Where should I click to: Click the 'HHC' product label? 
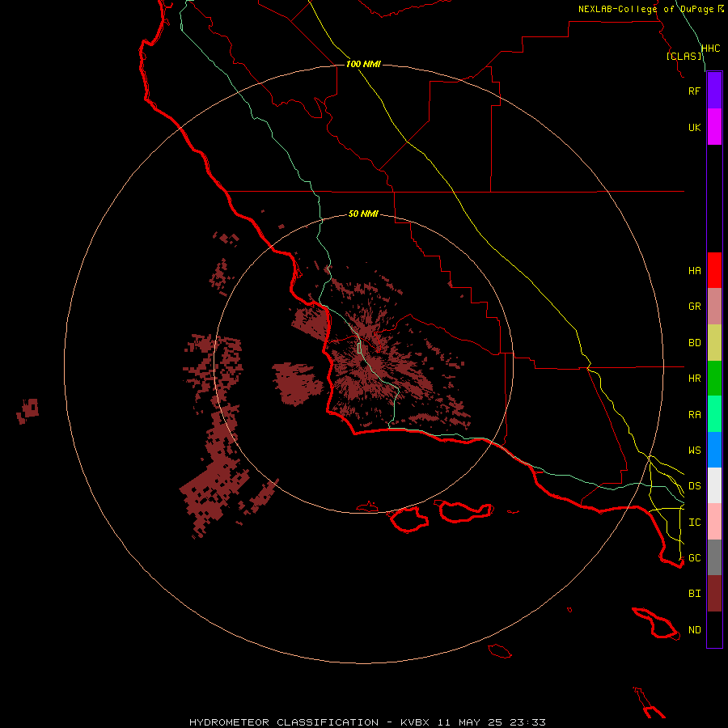pyautogui.click(x=711, y=49)
